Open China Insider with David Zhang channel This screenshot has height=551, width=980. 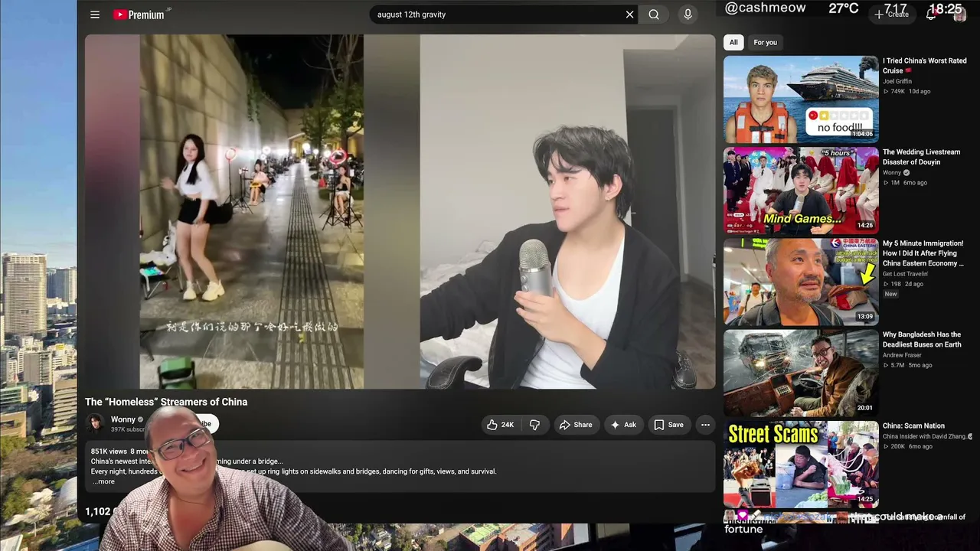pos(925,437)
